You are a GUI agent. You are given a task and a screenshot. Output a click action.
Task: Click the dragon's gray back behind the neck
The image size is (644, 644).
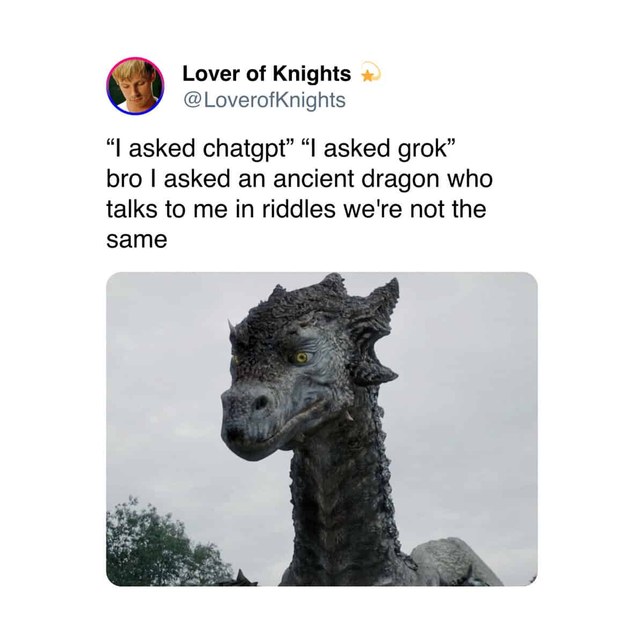[x=456, y=561]
